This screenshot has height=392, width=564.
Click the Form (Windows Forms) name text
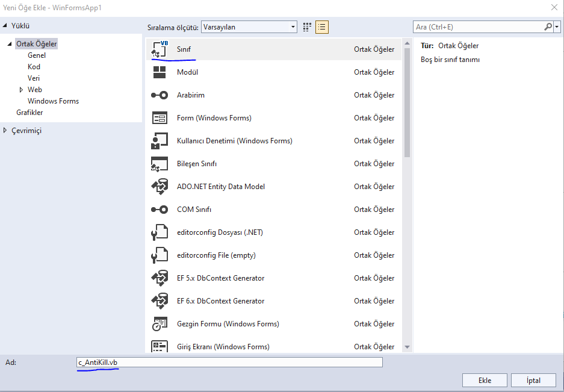(214, 118)
